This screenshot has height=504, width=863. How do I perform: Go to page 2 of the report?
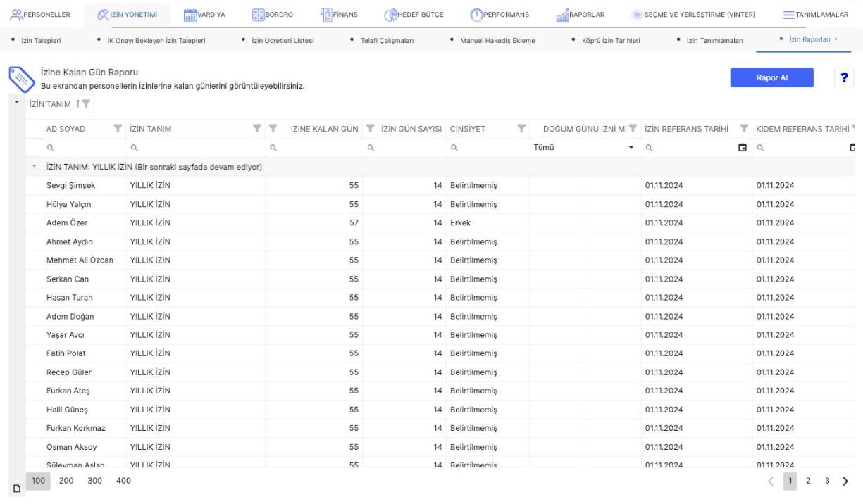pos(809,481)
